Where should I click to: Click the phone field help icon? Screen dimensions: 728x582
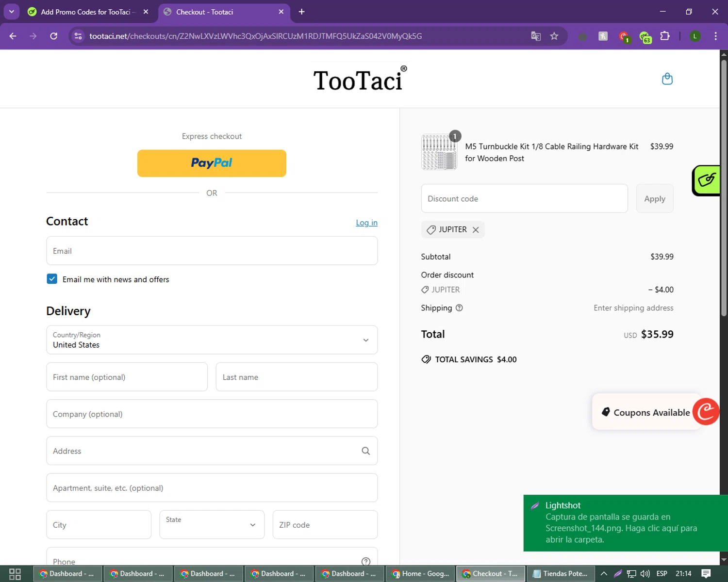tap(366, 561)
